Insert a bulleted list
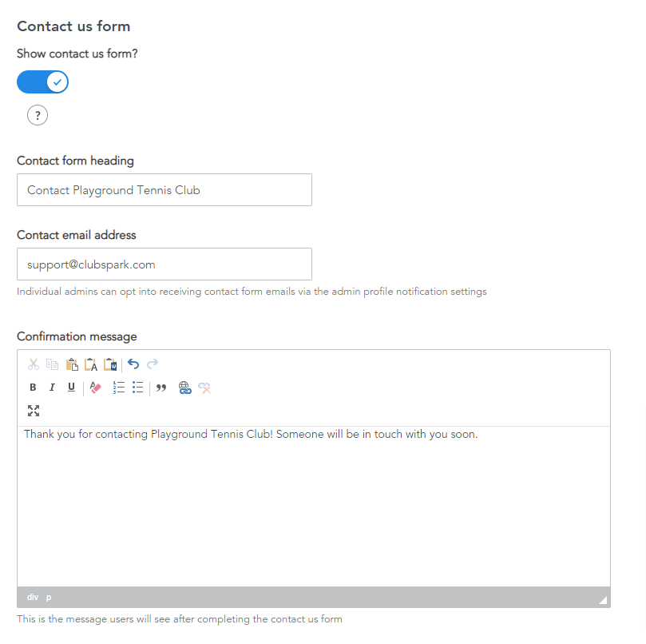 point(137,388)
